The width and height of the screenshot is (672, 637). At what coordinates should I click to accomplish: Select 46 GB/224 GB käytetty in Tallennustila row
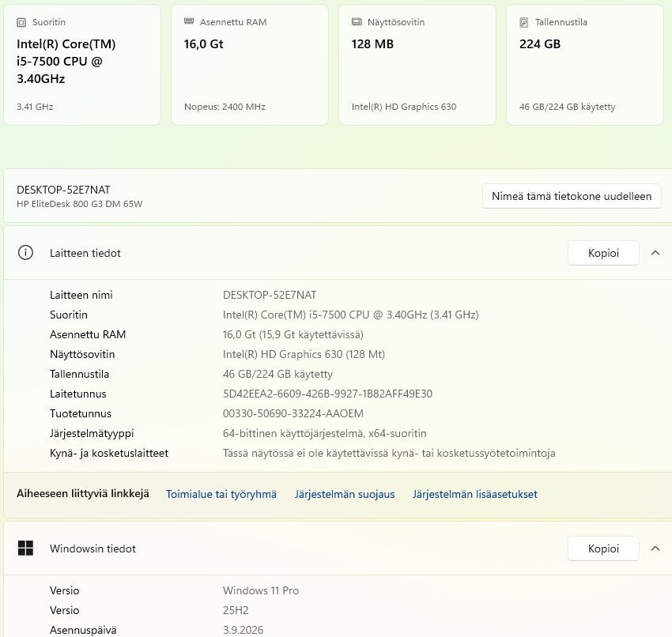(277, 374)
